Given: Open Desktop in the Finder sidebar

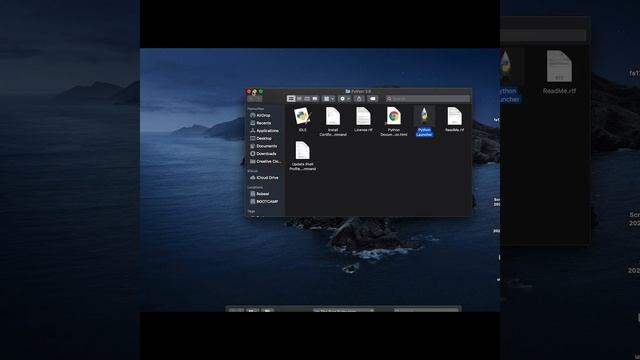Looking at the screenshot, I should click(x=261, y=138).
